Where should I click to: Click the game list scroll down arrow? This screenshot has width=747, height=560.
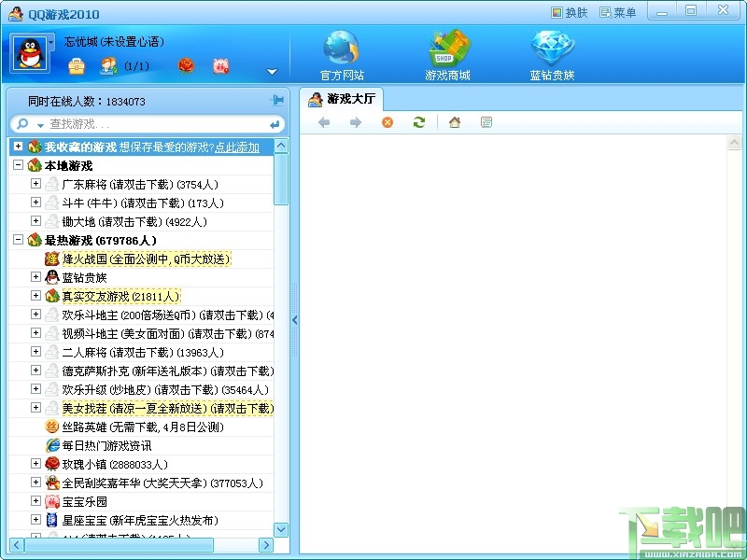281,529
